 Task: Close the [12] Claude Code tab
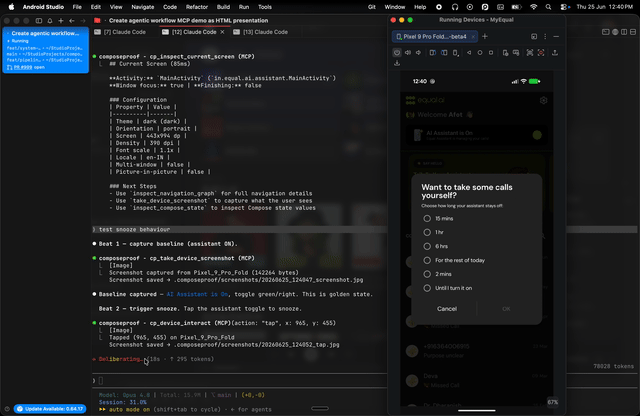tap(222, 32)
